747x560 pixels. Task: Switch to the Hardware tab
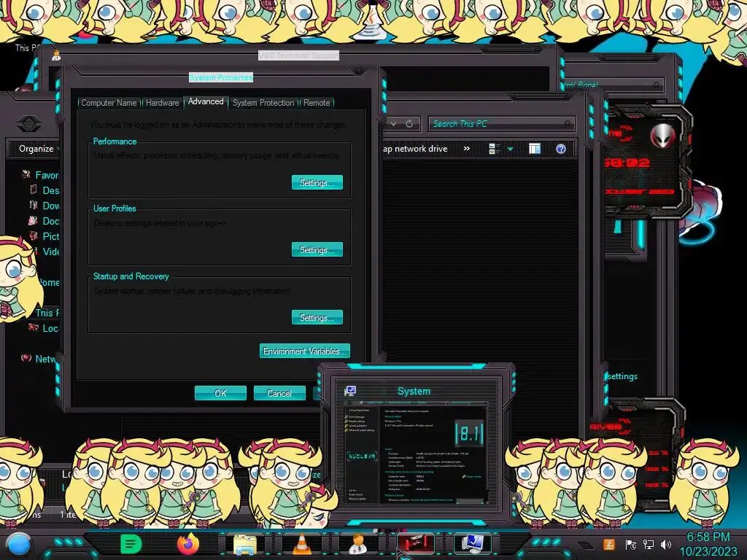162,103
